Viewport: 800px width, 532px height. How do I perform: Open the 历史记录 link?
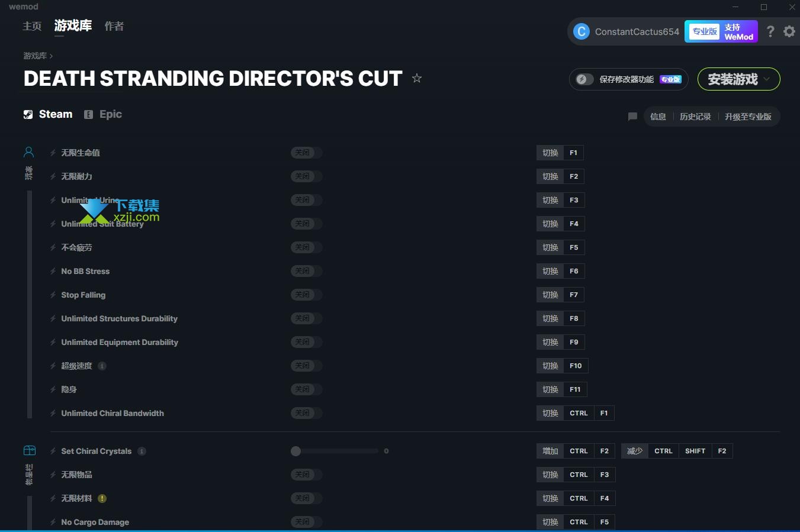coord(695,117)
